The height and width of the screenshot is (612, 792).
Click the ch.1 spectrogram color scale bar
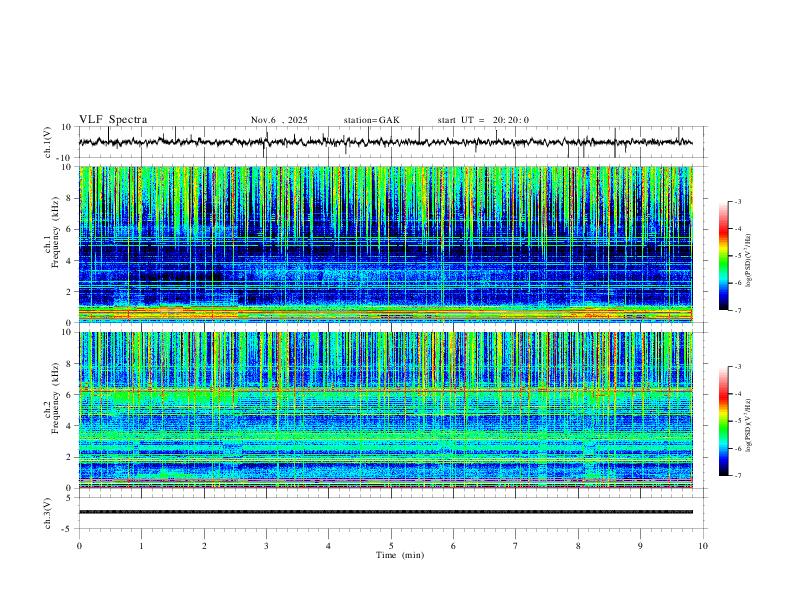[724, 256]
